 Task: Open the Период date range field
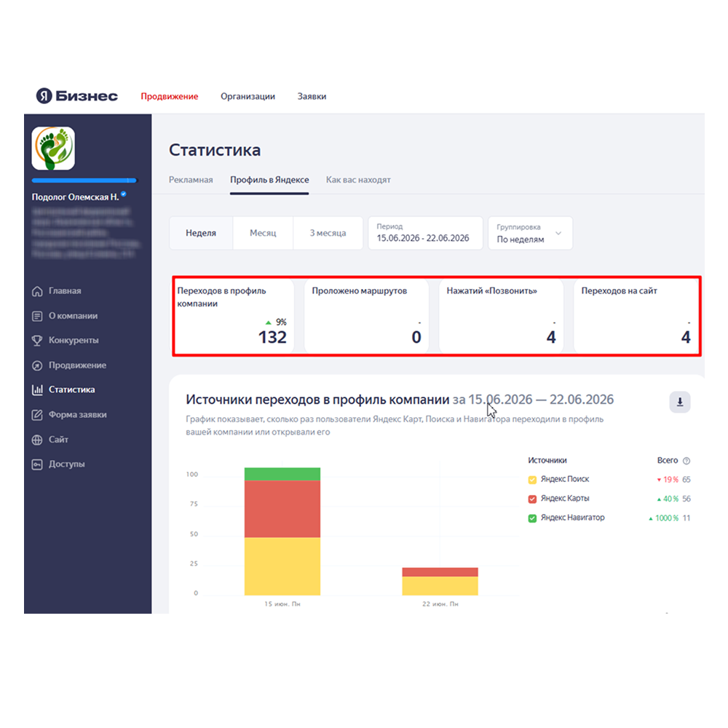[x=425, y=233]
